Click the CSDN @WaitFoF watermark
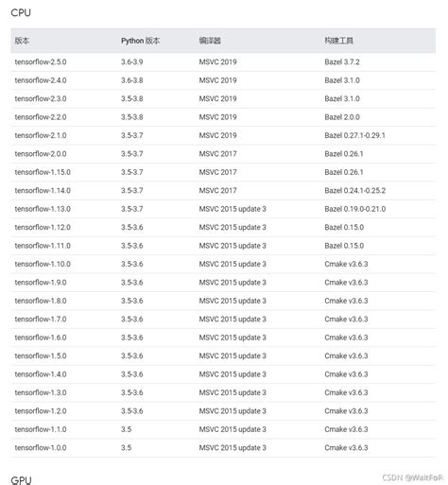 (413, 477)
